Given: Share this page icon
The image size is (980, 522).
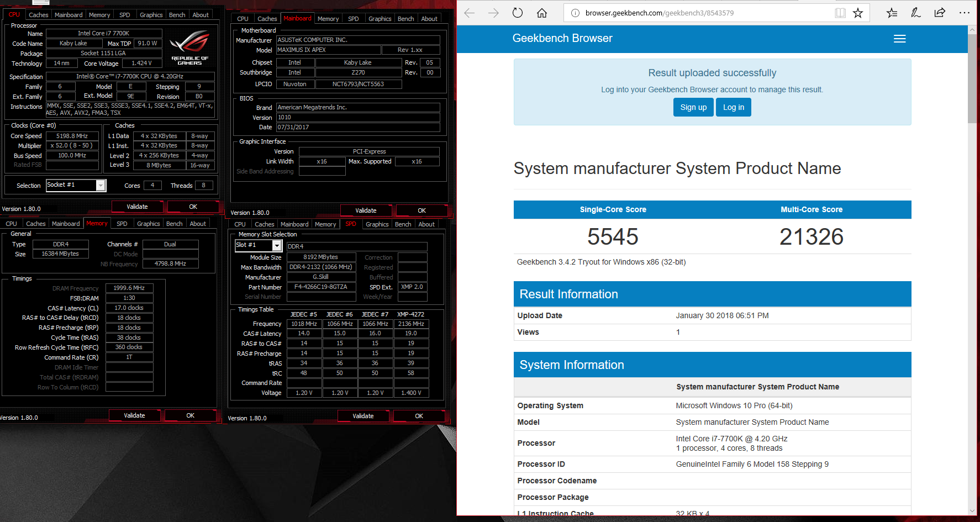Looking at the screenshot, I should click(x=940, y=13).
